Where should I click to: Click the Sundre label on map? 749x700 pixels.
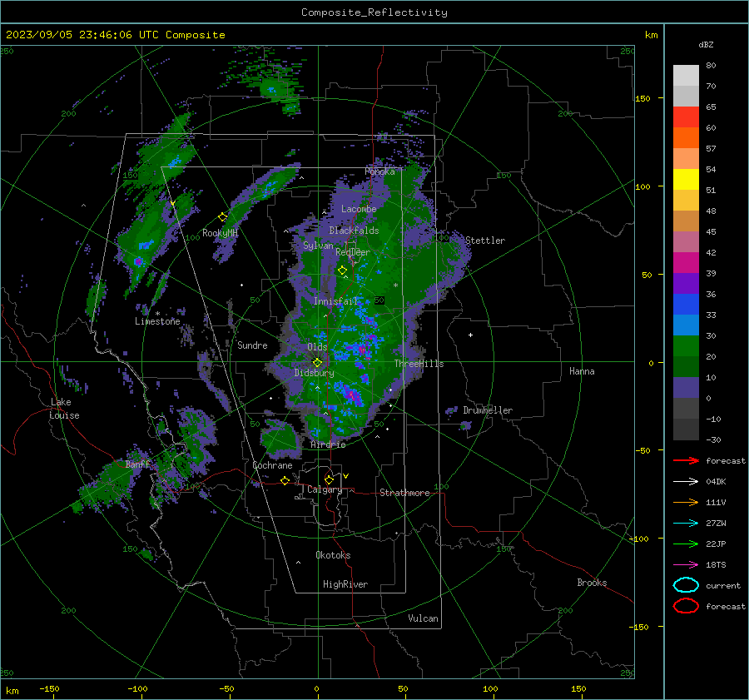[252, 345]
